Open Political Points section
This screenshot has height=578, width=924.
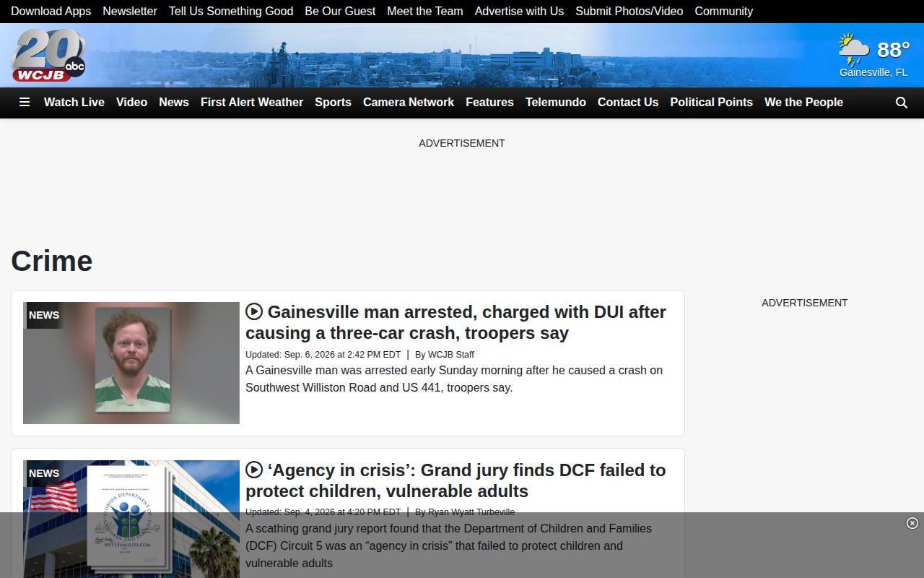click(x=711, y=103)
